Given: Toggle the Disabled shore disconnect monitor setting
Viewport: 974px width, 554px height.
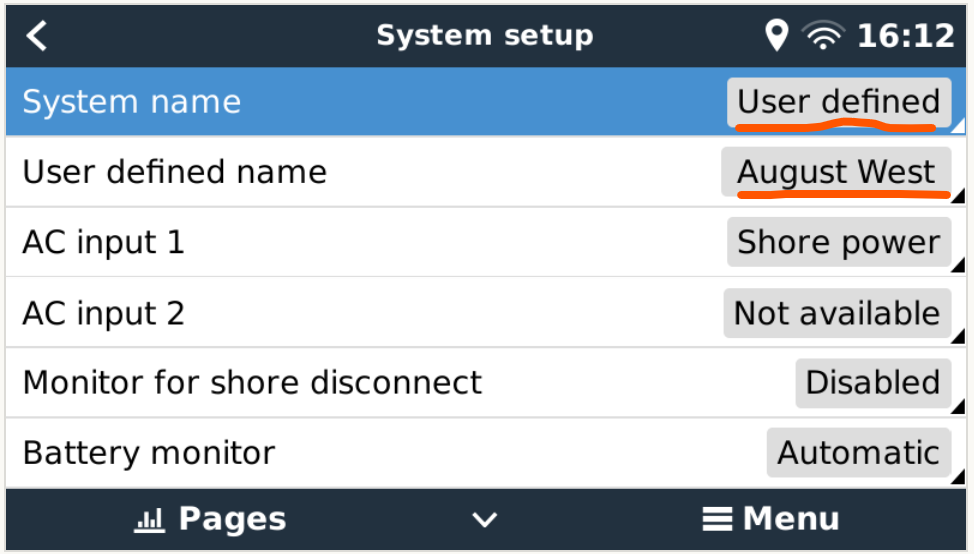Looking at the screenshot, I should [873, 383].
